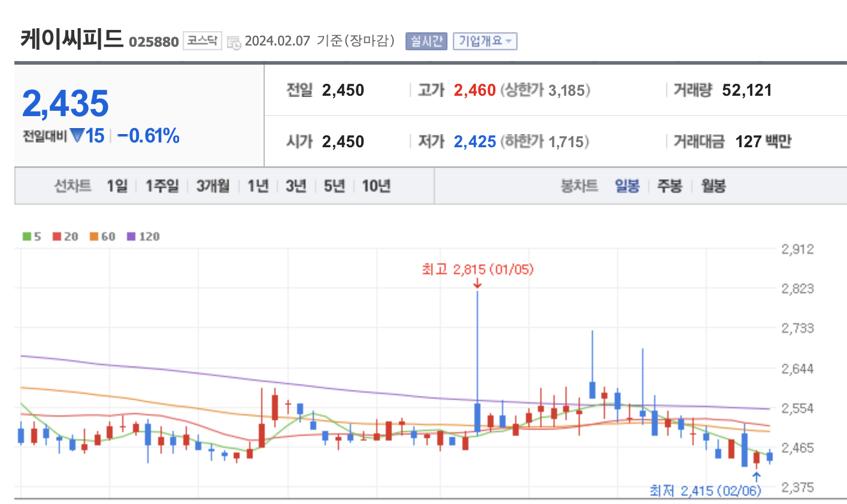Click the 2,644 y-axis price label

tap(798, 369)
